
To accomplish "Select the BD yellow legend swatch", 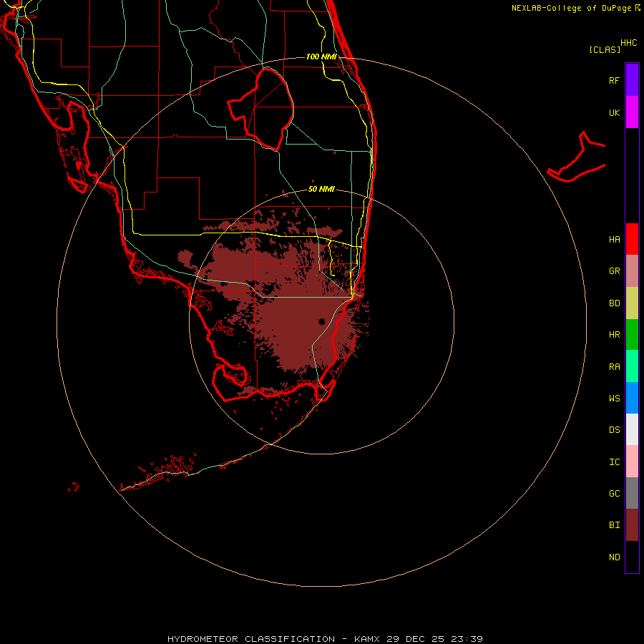I will coord(632,303).
